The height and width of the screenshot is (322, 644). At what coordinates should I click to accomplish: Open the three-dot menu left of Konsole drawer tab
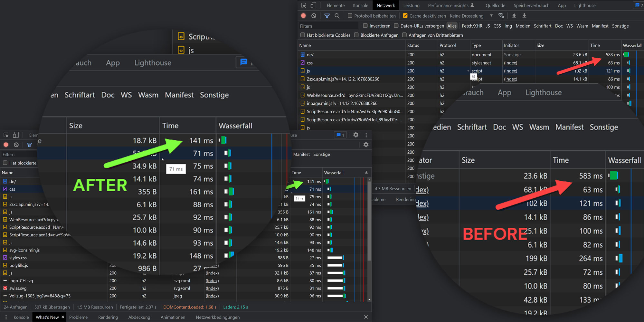(x=6, y=317)
